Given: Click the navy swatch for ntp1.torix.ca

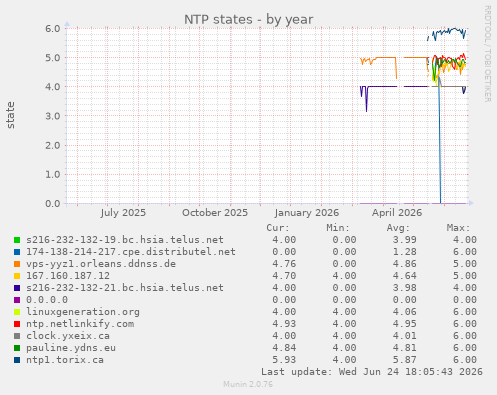Looking at the screenshot, I should point(17,360).
